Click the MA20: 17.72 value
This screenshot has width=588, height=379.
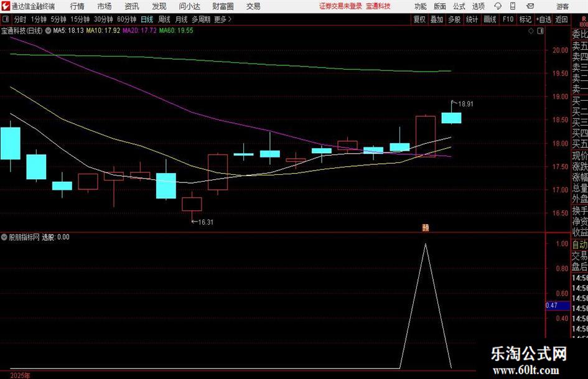[x=139, y=30]
